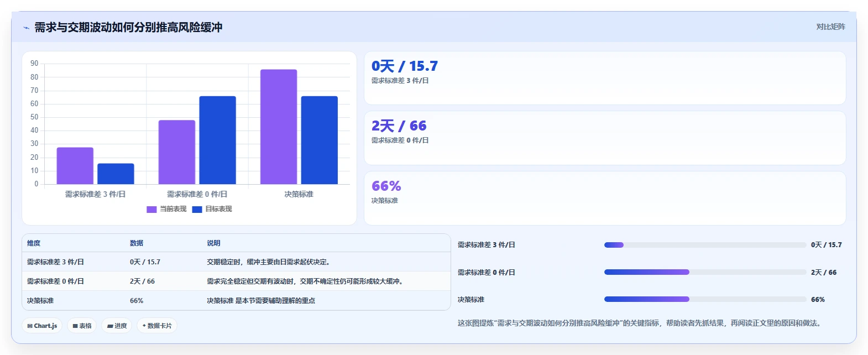868x355 pixels.
Task: Click x-axis label 需求标准差 3 件/日 under the chart
Action: click(x=95, y=195)
